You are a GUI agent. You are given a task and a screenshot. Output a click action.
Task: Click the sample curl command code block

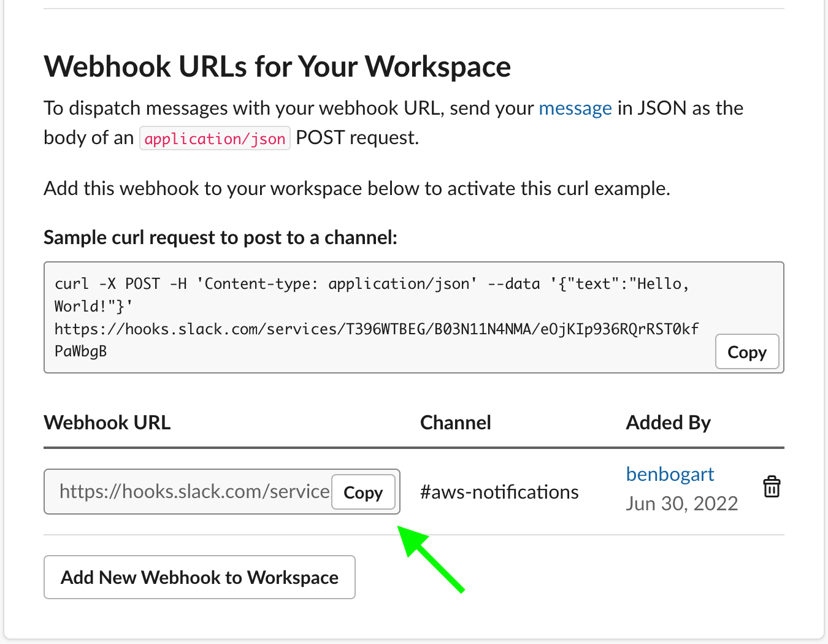click(414, 318)
